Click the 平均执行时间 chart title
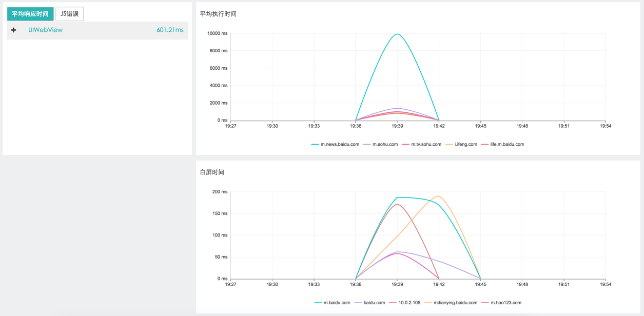 pyautogui.click(x=218, y=14)
